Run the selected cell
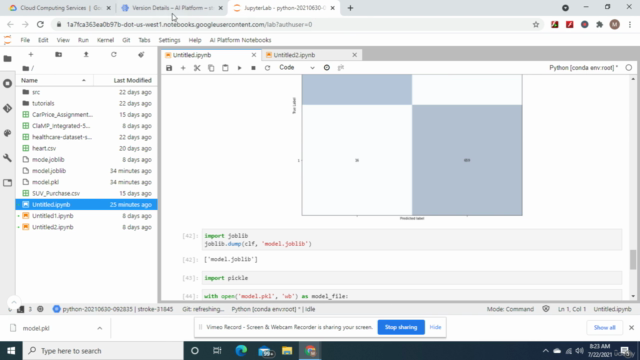640x360 pixels. pyautogui.click(x=240, y=68)
